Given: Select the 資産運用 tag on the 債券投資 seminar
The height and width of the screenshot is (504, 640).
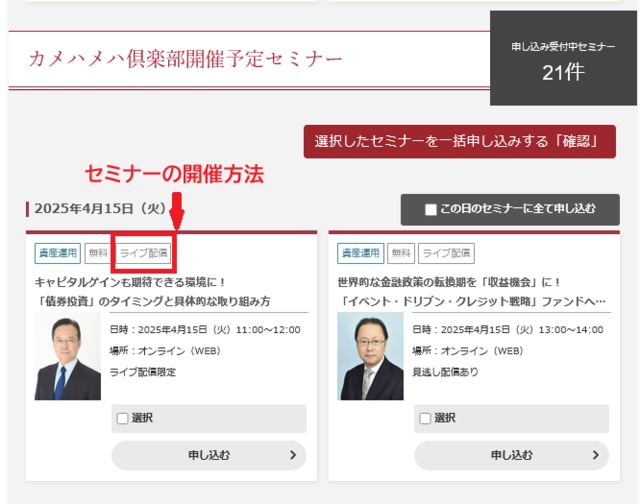Looking at the screenshot, I should click(x=56, y=253).
